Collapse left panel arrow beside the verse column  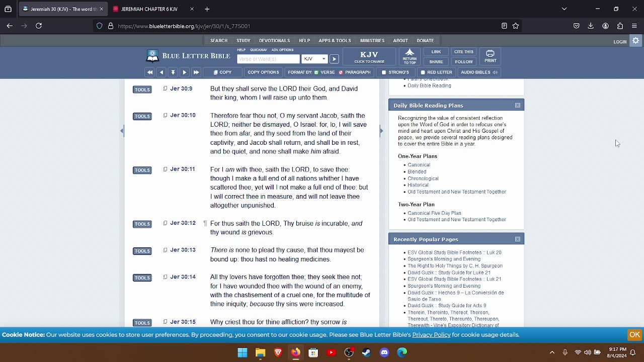122,131
